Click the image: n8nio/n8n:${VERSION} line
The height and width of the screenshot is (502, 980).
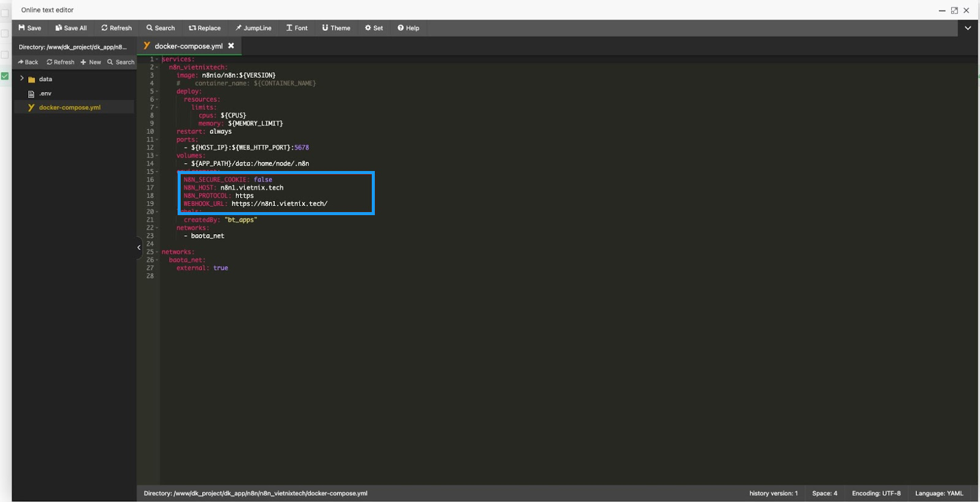(x=226, y=75)
